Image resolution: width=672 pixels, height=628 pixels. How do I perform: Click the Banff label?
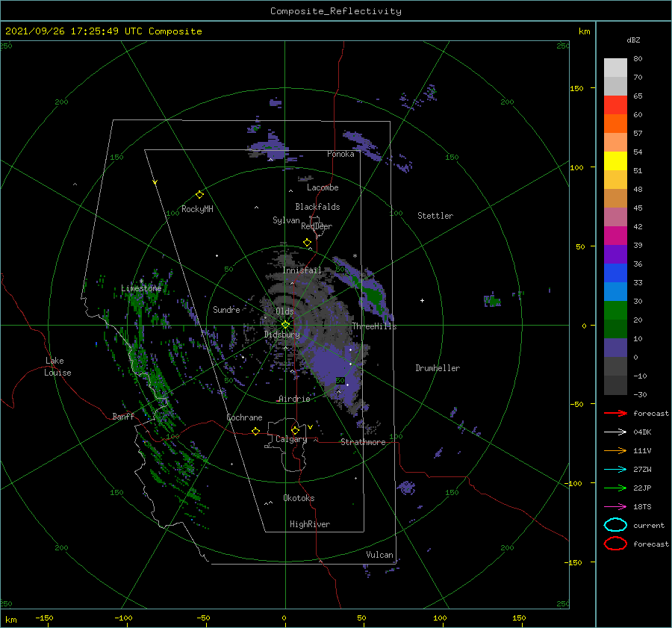[123, 416]
